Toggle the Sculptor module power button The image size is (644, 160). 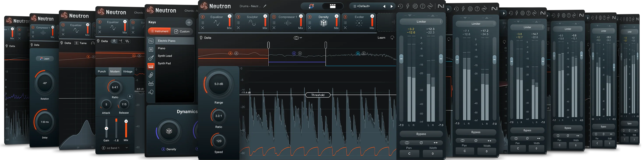[x=238, y=17]
